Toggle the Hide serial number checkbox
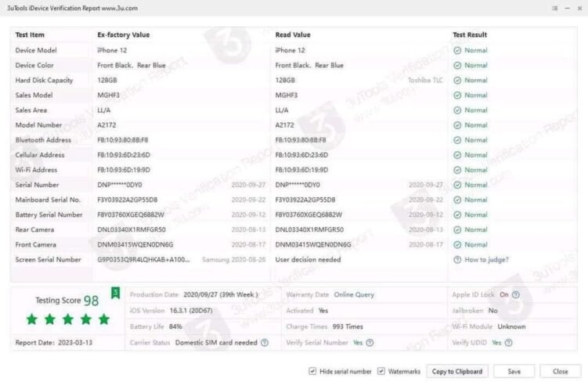The width and height of the screenshot is (588, 386). (313, 371)
